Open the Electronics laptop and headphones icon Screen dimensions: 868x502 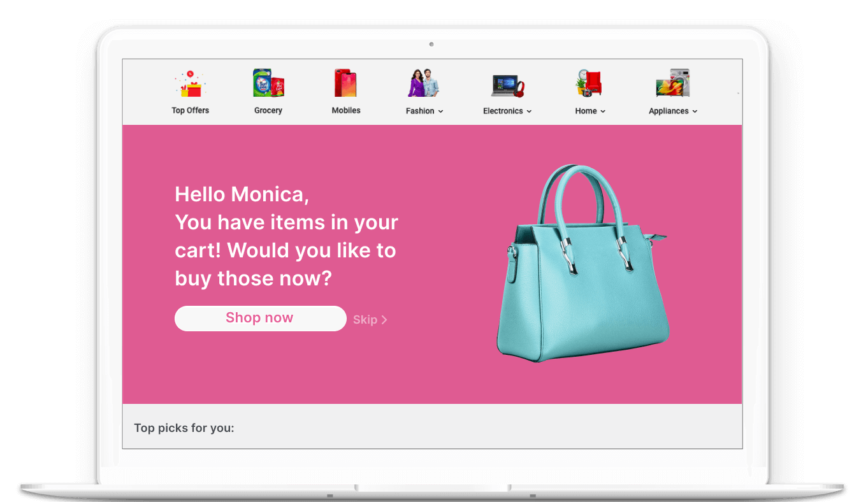point(507,85)
